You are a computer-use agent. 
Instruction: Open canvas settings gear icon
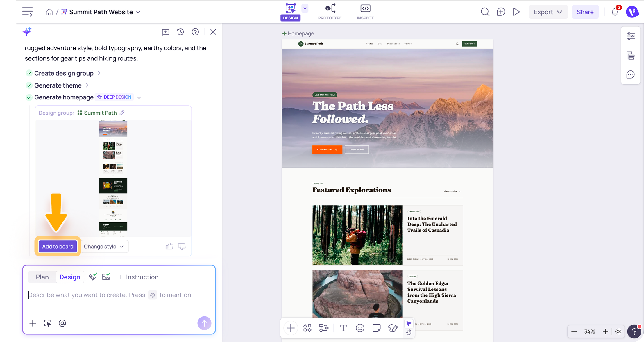[618, 331]
